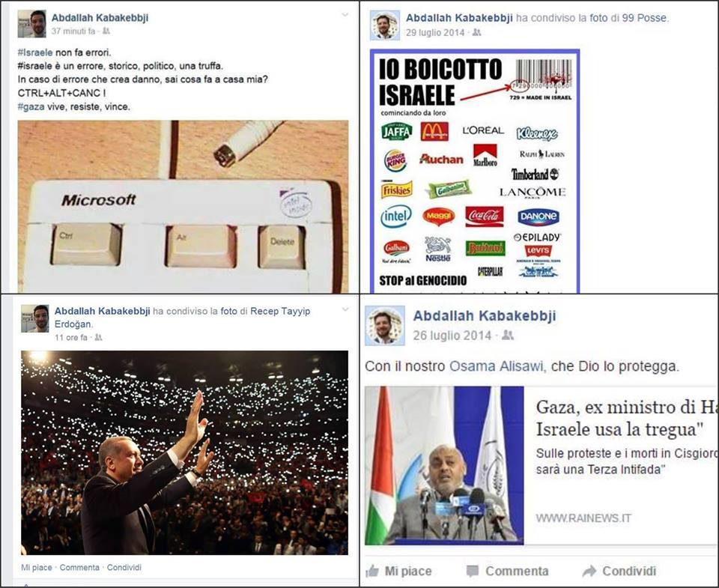Open the #gaza hashtag link

point(31,106)
